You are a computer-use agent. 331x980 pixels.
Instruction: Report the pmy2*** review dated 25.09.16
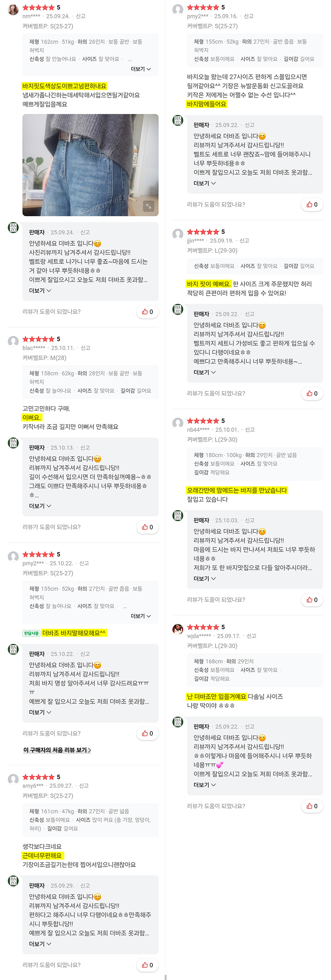(249, 16)
